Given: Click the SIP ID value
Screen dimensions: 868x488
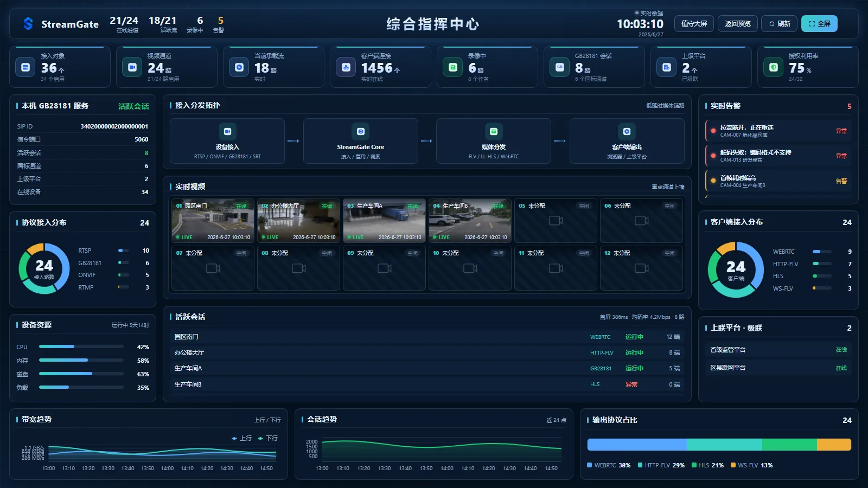Looking at the screenshot, I should [x=114, y=126].
